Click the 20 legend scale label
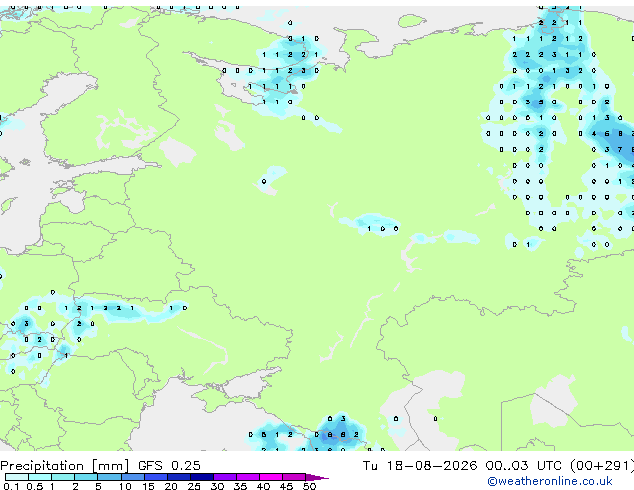The width and height of the screenshot is (634, 490). tap(171, 486)
